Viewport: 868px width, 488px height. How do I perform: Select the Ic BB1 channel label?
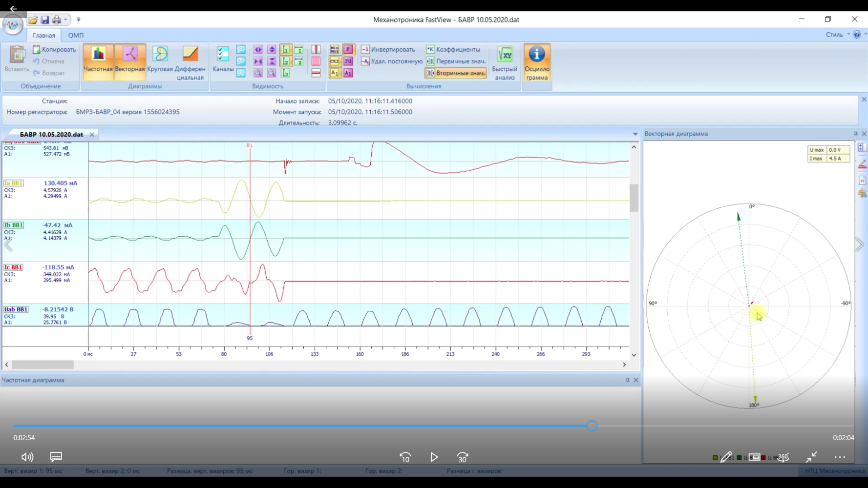13,267
